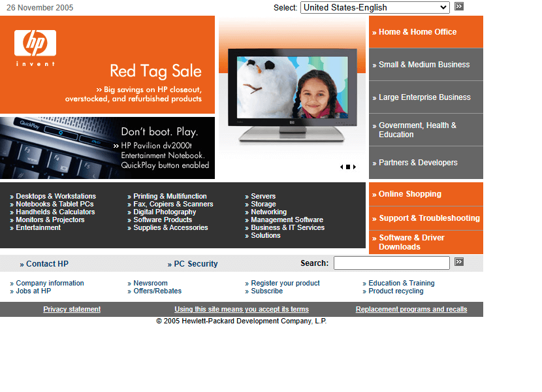This screenshot has height=392, width=542.
Task: Open Printing & Multifunction link
Action: 170,196
